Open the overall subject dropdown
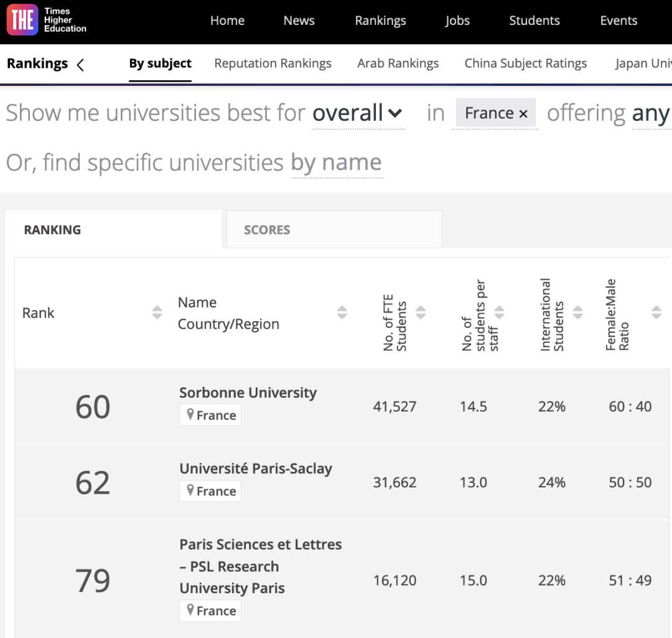This screenshot has width=672, height=638. coord(358,113)
